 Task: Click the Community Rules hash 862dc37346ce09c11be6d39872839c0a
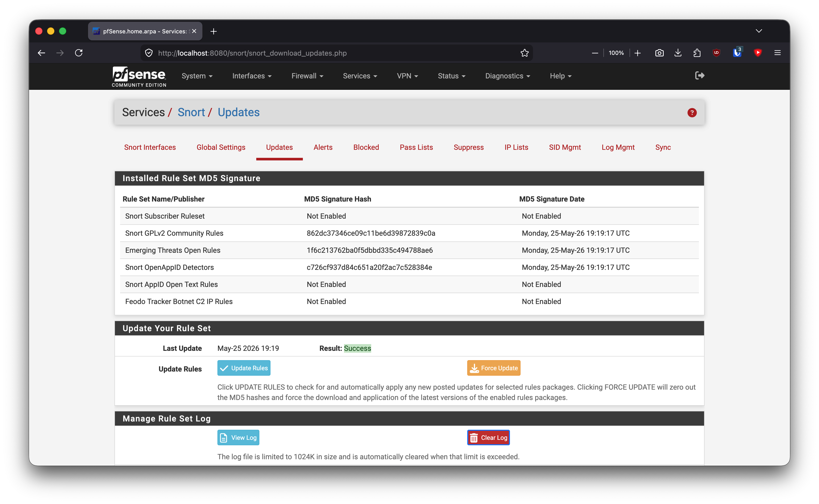pyautogui.click(x=371, y=233)
